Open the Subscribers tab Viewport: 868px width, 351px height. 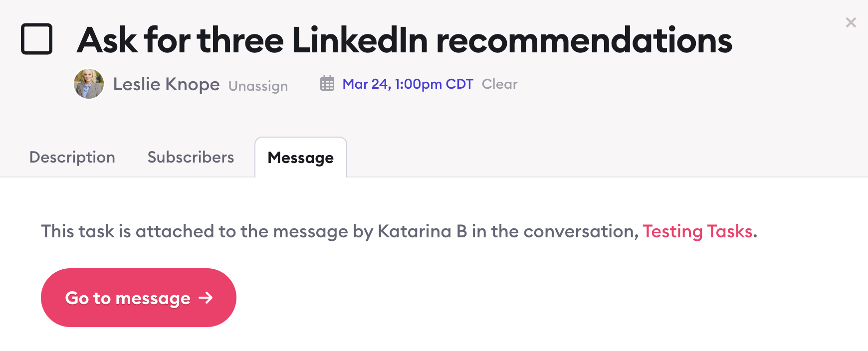(191, 157)
